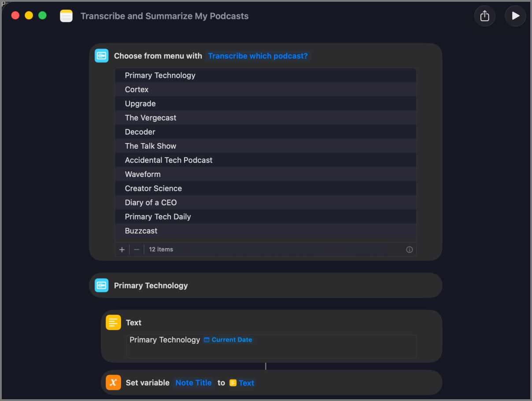
Task: Select the Waveform menu option
Action: tap(143, 174)
